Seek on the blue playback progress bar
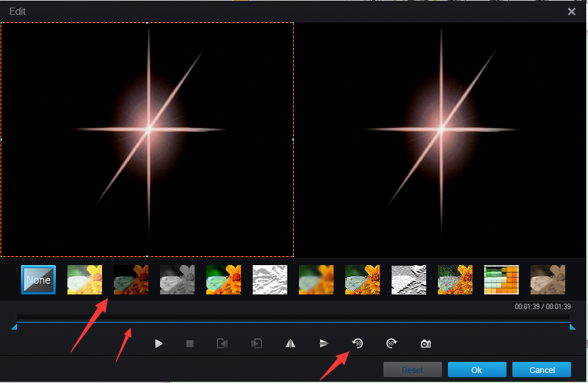 click(x=293, y=322)
